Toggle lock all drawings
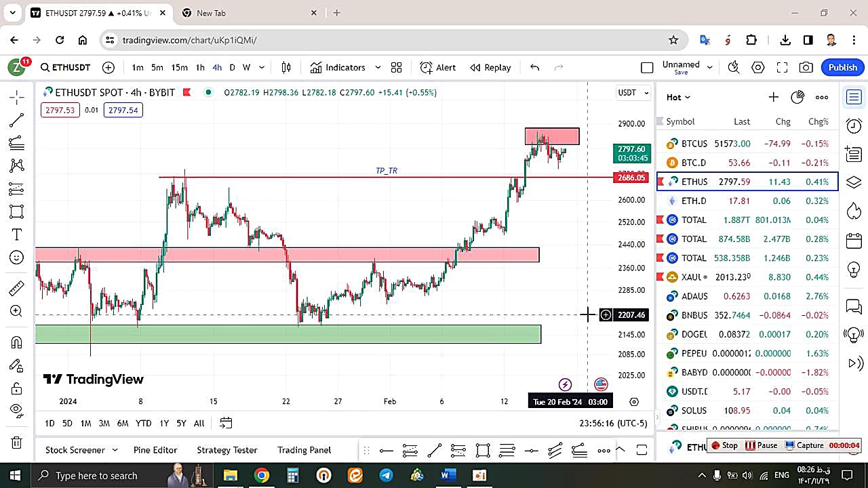The width and height of the screenshot is (868, 488). pos(17,388)
